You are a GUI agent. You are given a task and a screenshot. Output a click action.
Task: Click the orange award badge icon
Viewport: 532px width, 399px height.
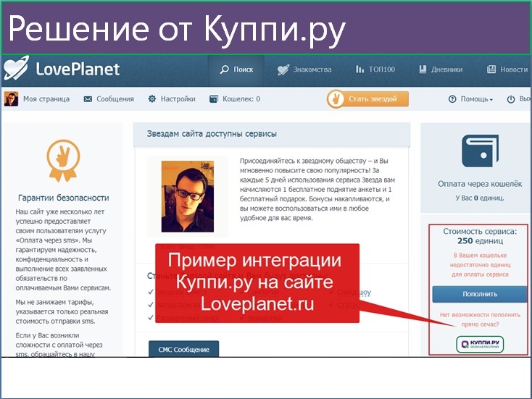tap(63, 160)
